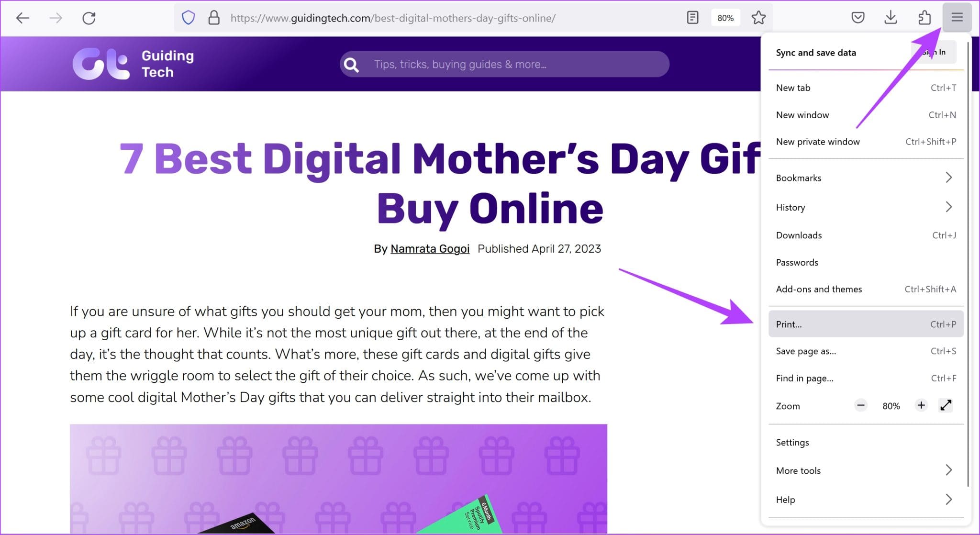Click the bookmark star icon in address bar
Image resolution: width=980 pixels, height=535 pixels.
click(x=759, y=18)
